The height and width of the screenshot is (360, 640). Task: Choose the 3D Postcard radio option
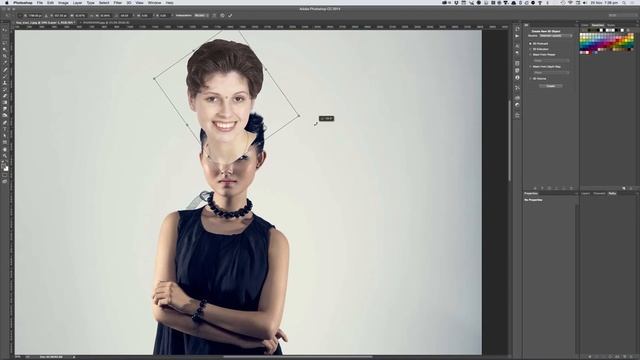pyautogui.click(x=531, y=43)
